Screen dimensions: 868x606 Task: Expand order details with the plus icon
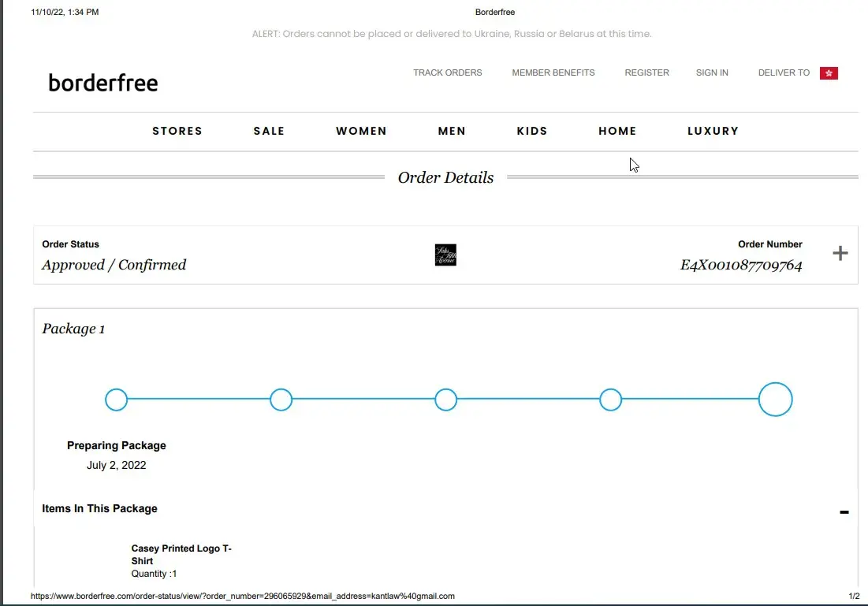tap(840, 253)
